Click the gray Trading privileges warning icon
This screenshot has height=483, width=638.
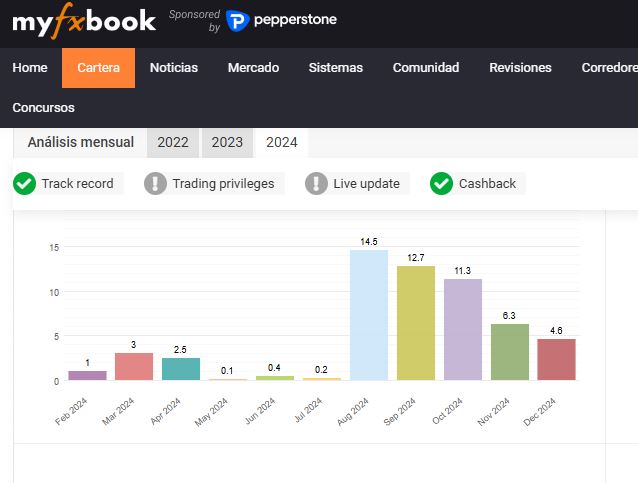[x=155, y=184]
